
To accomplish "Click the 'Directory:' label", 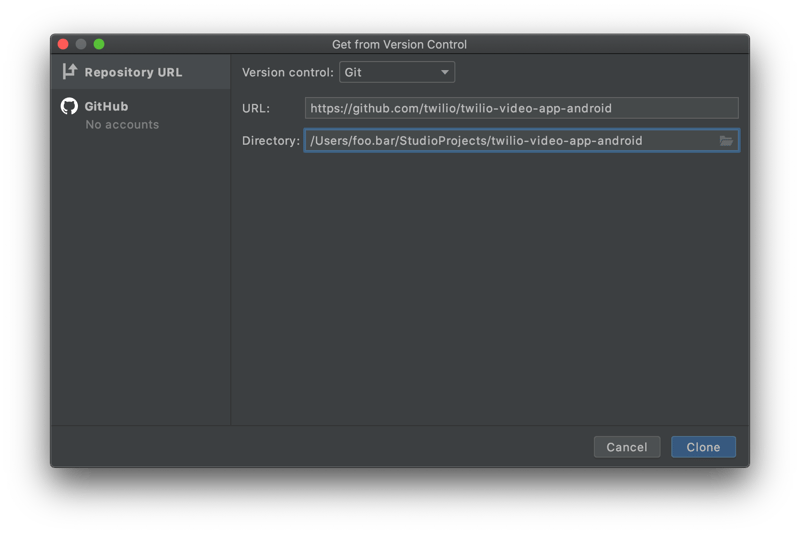I will click(x=271, y=141).
